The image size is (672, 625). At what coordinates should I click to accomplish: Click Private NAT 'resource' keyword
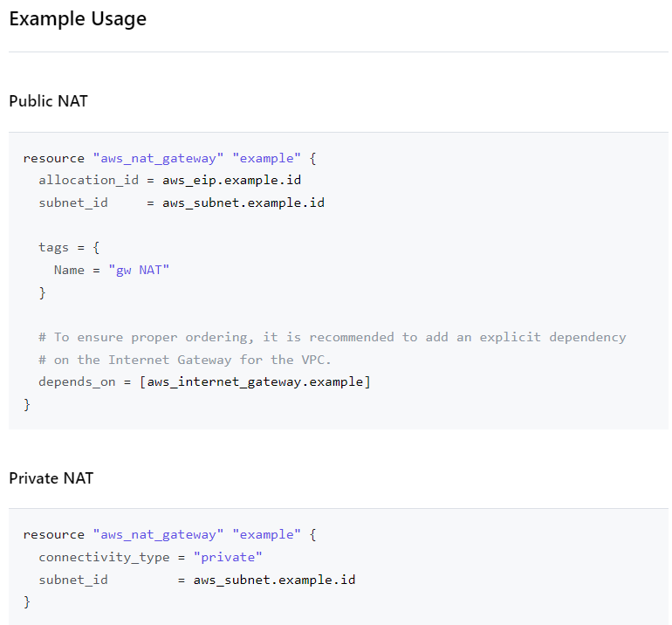point(53,535)
